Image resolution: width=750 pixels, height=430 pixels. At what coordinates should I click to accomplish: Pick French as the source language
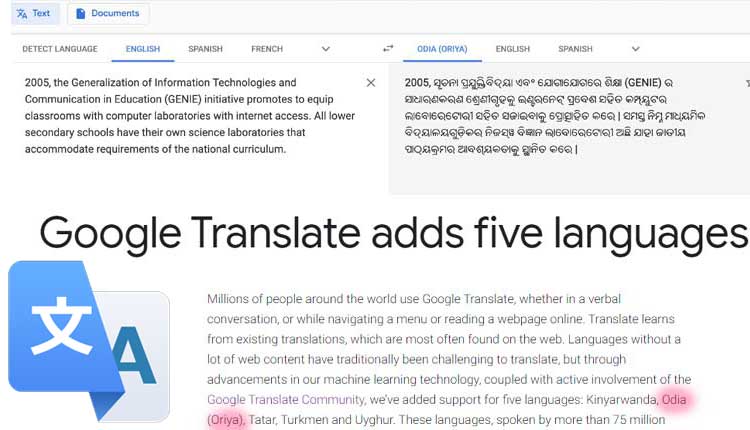coord(267,49)
